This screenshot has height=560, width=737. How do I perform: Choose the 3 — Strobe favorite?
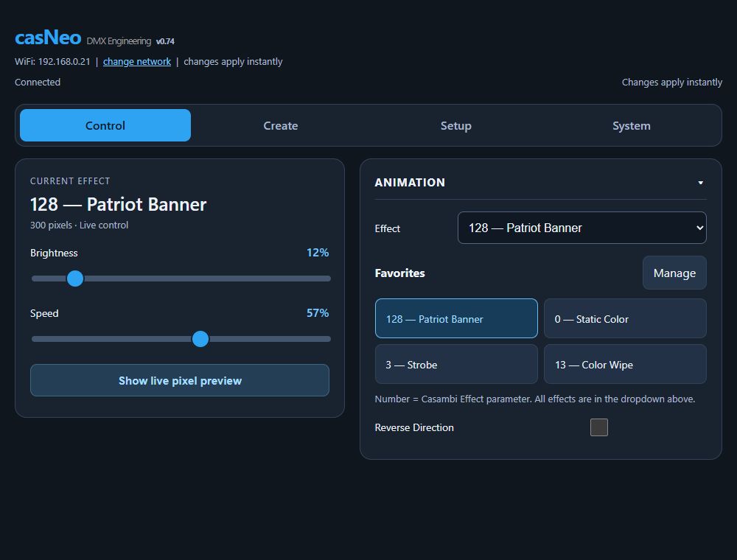[x=456, y=364]
